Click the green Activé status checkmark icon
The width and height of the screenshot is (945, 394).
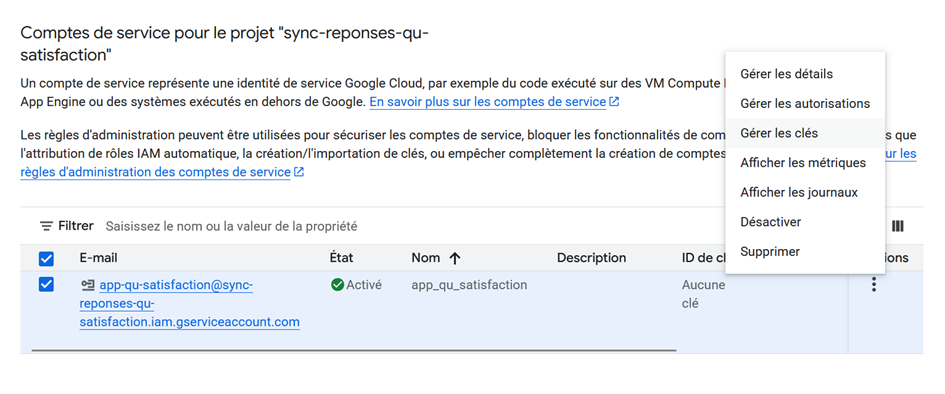338,285
